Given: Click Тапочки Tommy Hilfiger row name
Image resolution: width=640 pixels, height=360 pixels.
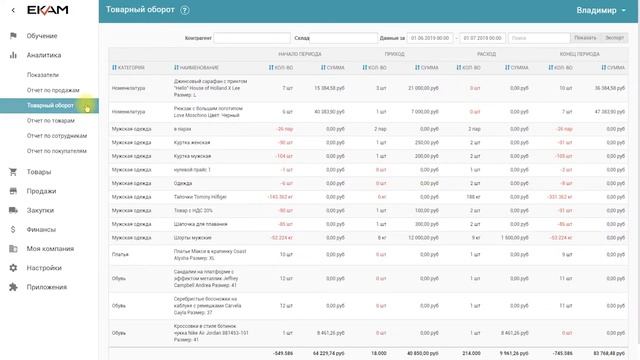Looking at the screenshot, I should coord(200,197).
